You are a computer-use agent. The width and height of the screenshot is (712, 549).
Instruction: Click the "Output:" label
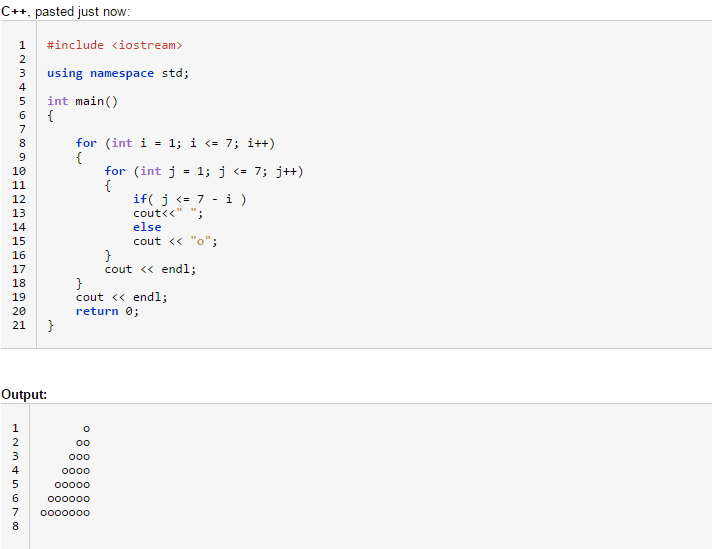[25, 394]
